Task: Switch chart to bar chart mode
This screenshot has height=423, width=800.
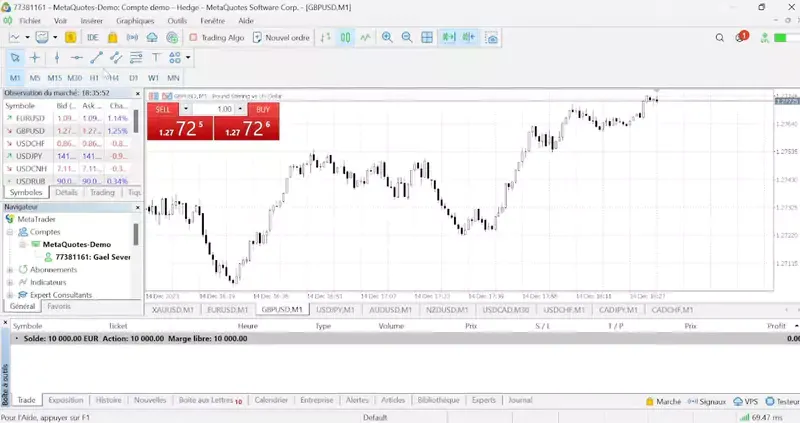Action: pos(326,37)
